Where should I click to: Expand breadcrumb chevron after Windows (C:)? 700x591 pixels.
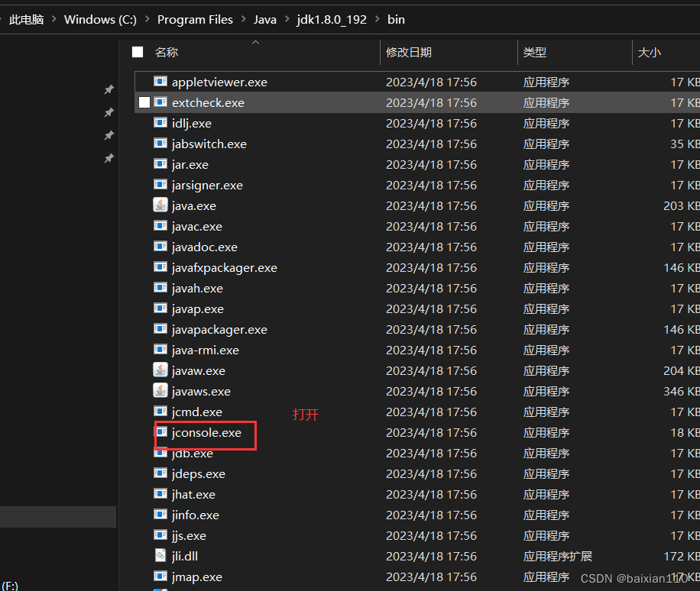coord(147,19)
